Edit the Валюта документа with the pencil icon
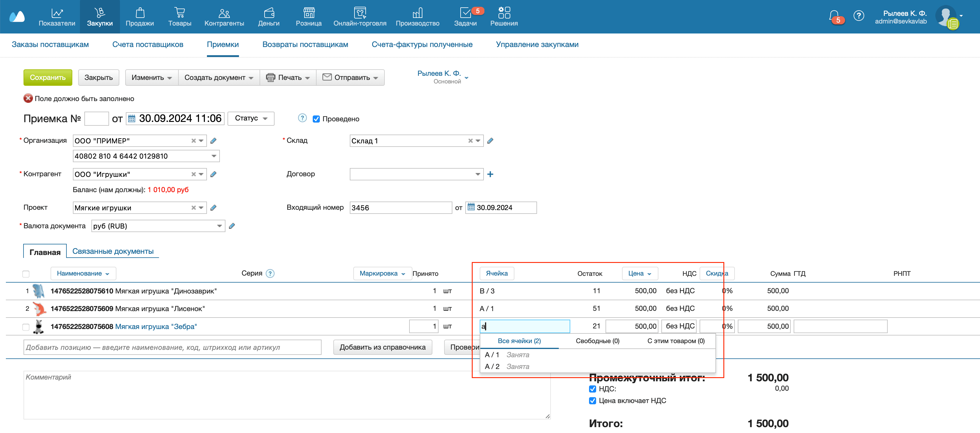The image size is (980, 433). (x=232, y=226)
